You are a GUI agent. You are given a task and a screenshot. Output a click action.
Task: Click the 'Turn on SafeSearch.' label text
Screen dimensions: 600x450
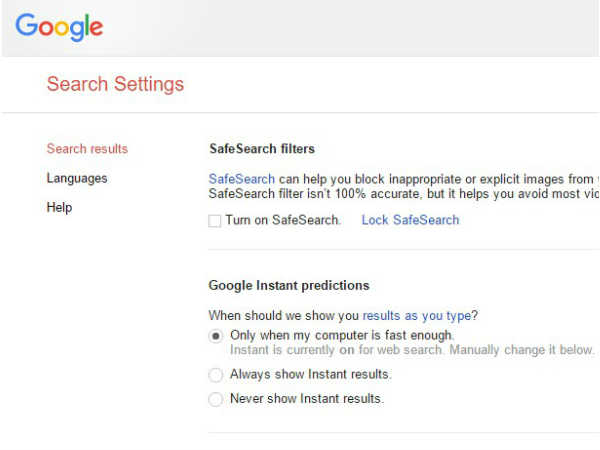pos(283,220)
